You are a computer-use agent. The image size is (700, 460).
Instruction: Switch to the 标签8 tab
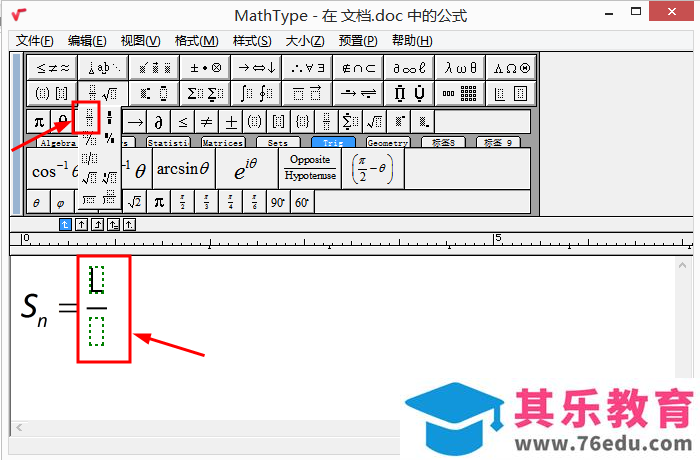click(443, 143)
